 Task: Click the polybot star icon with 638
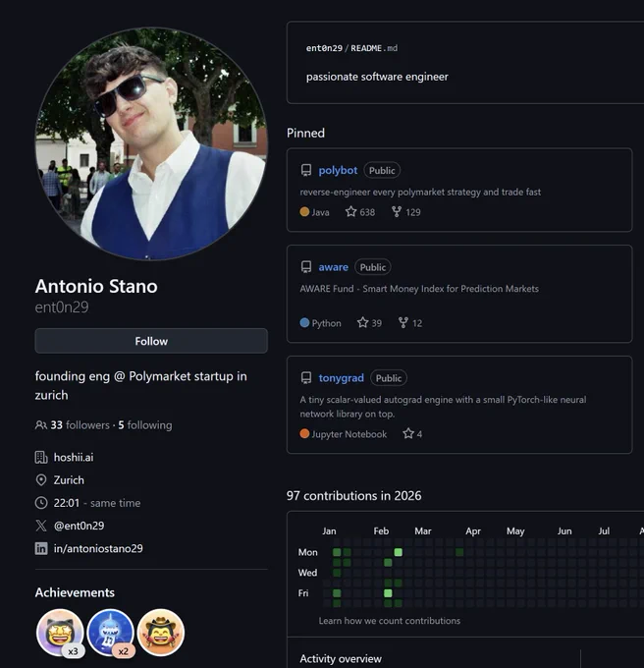pos(350,212)
